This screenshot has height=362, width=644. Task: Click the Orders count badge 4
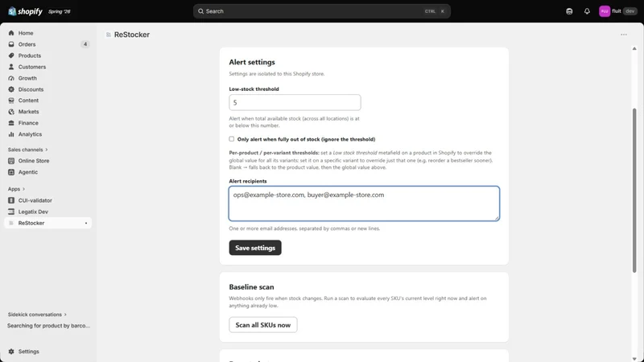(85, 44)
